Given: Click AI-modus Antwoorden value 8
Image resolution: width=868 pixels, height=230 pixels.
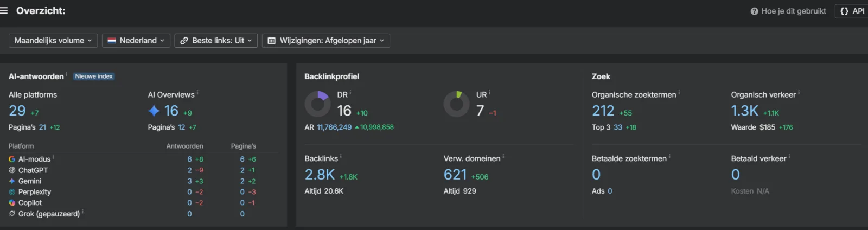Looking at the screenshot, I should coord(190,159).
